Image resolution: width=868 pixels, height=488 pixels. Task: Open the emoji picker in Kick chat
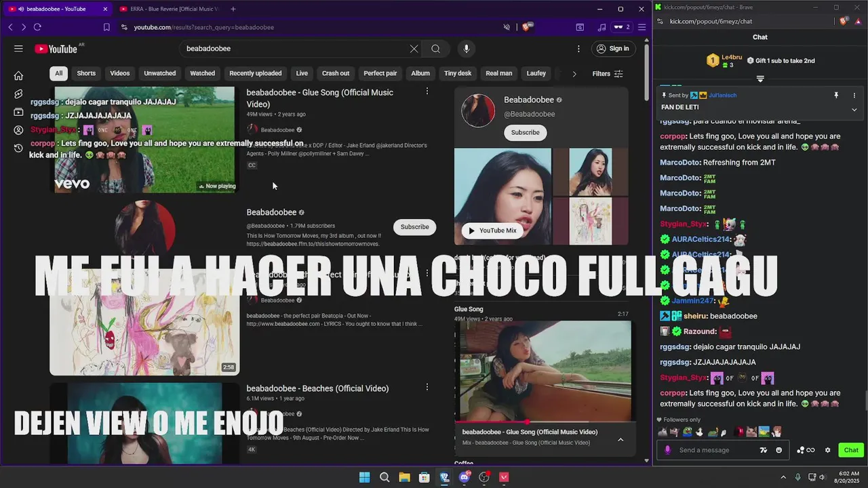click(x=778, y=450)
